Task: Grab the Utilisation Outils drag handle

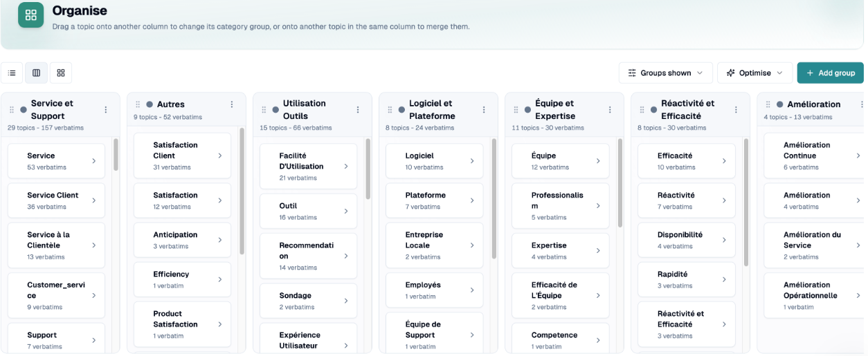Action: 264,110
